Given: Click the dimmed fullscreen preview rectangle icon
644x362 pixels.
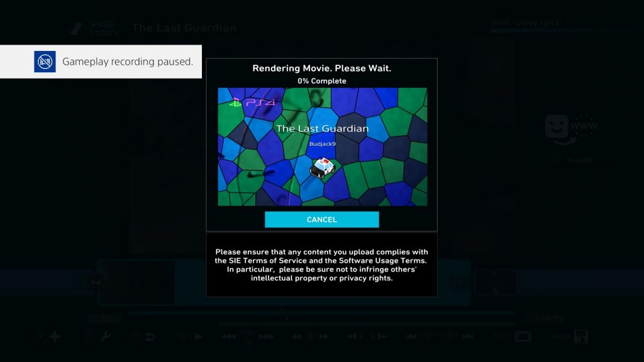Looking at the screenshot, I should pyautogui.click(x=523, y=337).
